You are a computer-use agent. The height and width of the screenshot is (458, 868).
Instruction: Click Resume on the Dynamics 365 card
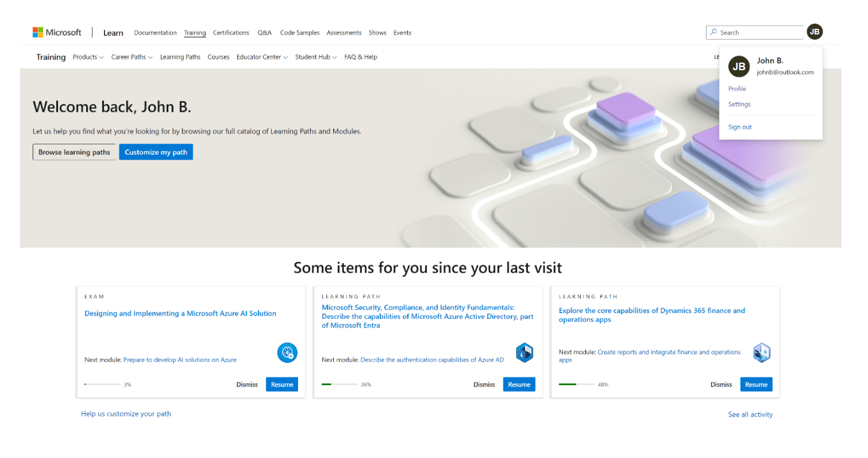pyautogui.click(x=756, y=384)
